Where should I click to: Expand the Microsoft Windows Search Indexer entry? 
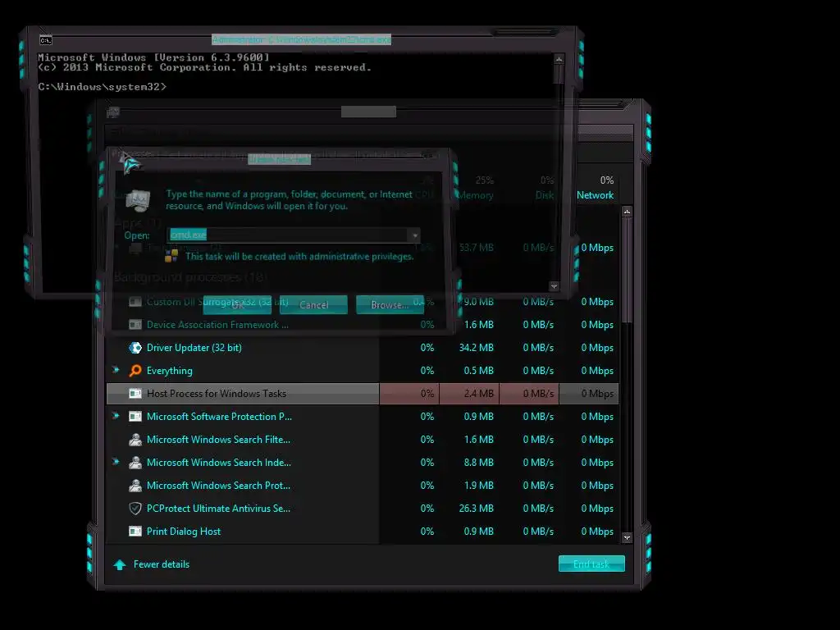pos(116,461)
